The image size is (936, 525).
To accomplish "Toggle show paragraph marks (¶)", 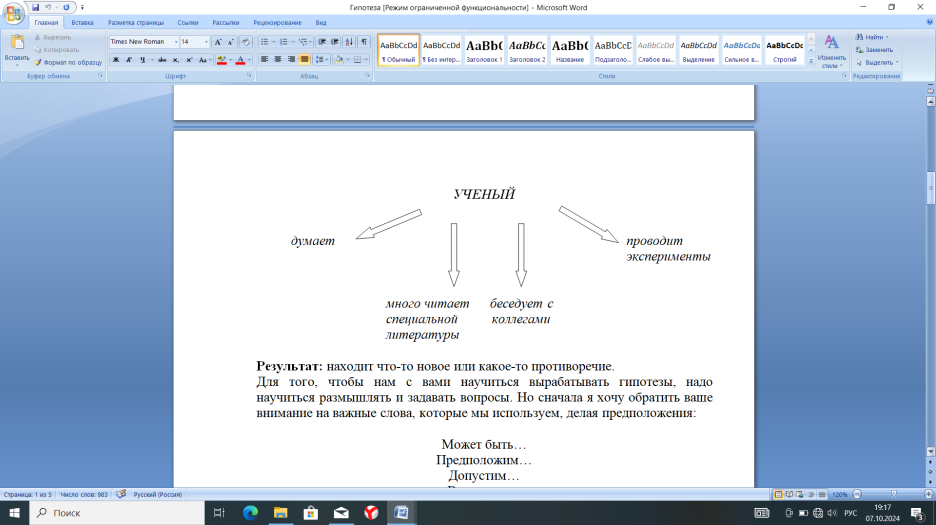I will (364, 42).
